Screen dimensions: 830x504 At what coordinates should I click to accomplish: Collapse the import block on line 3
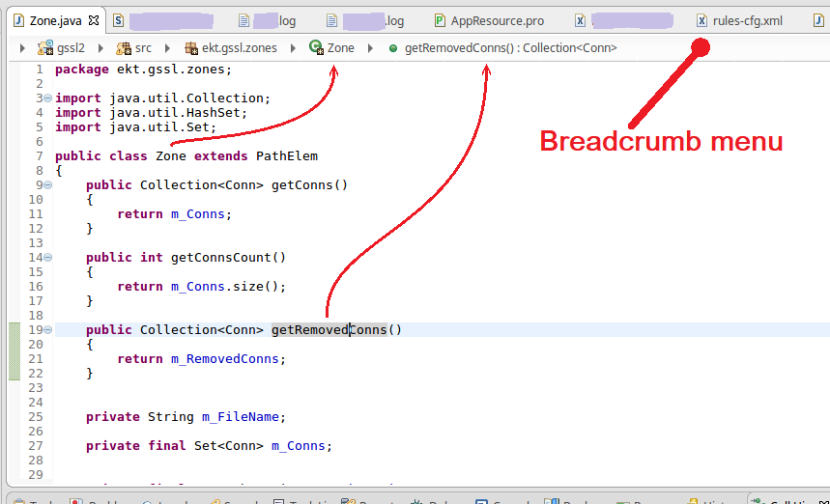pos(48,98)
